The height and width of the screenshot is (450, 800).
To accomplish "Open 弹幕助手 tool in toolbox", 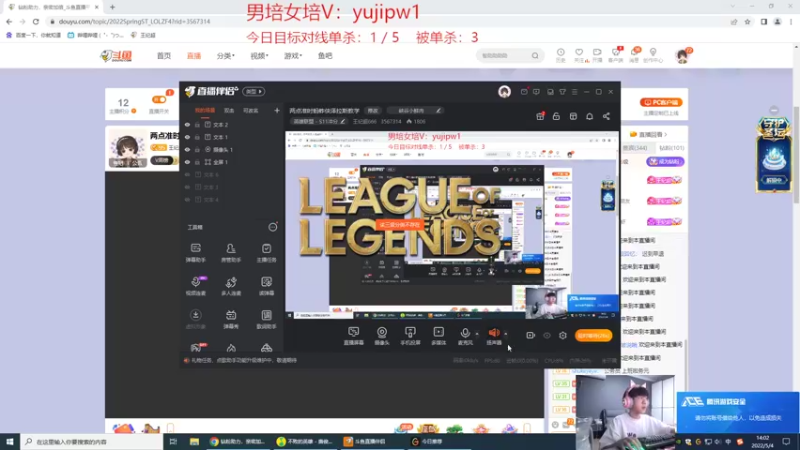I will (195, 253).
